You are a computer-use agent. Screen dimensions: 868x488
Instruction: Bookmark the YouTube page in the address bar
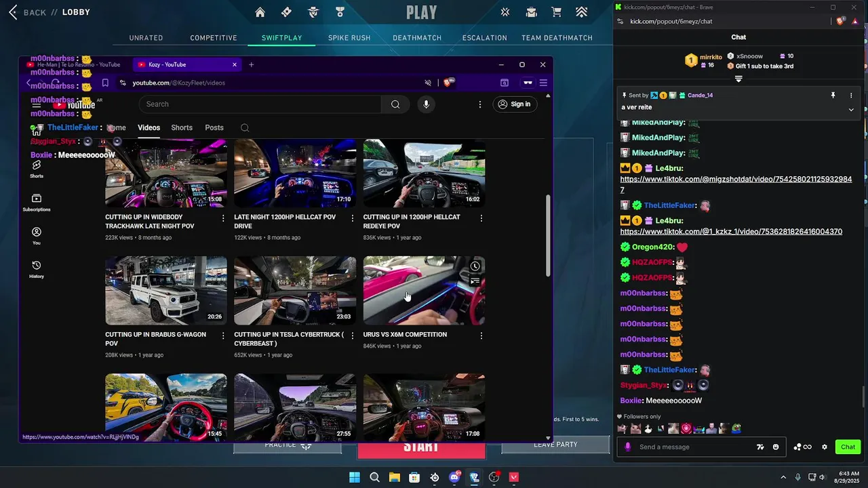105,83
